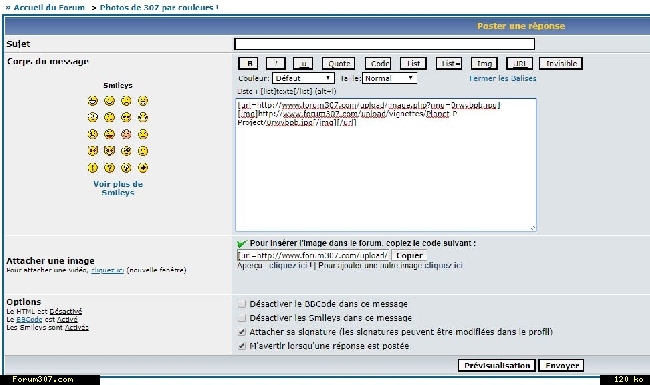
Task: Insert the question mark smiley
Action: pos(109,168)
